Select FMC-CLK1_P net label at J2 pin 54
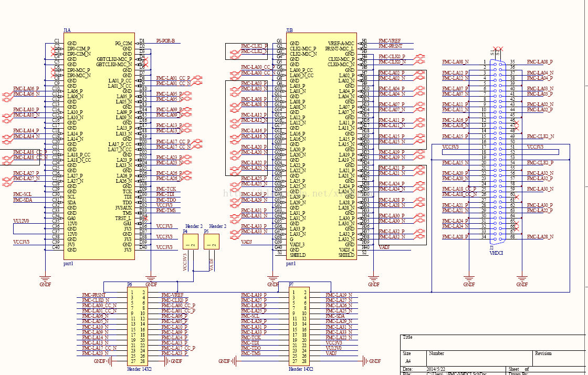Image resolution: width=588 pixels, height=375 pixels. tap(540, 163)
